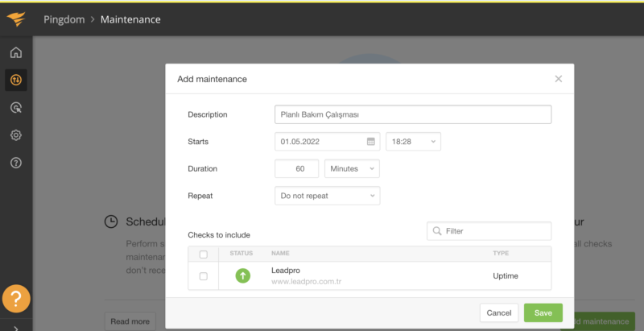Open the orange help chat bubble

(x=16, y=299)
